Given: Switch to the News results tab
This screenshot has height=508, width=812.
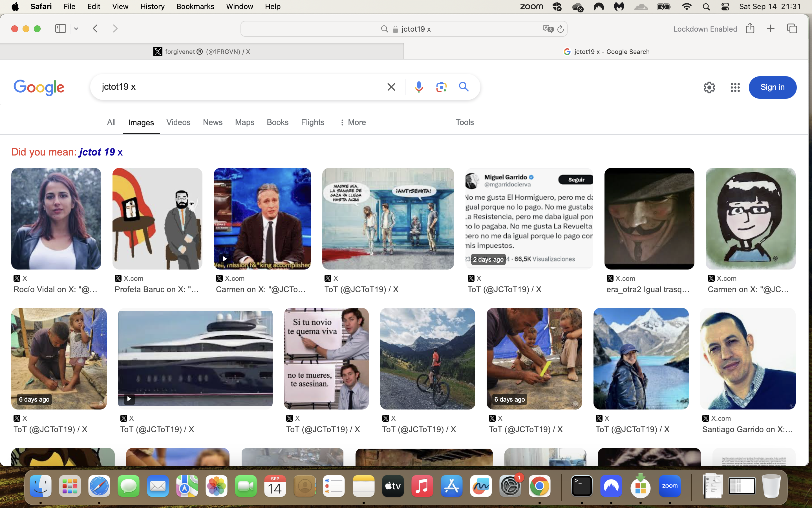Looking at the screenshot, I should coord(213,122).
